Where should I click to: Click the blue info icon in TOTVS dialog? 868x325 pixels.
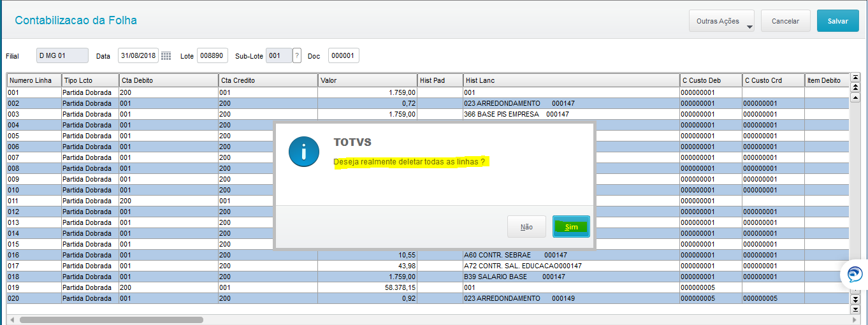click(x=304, y=151)
